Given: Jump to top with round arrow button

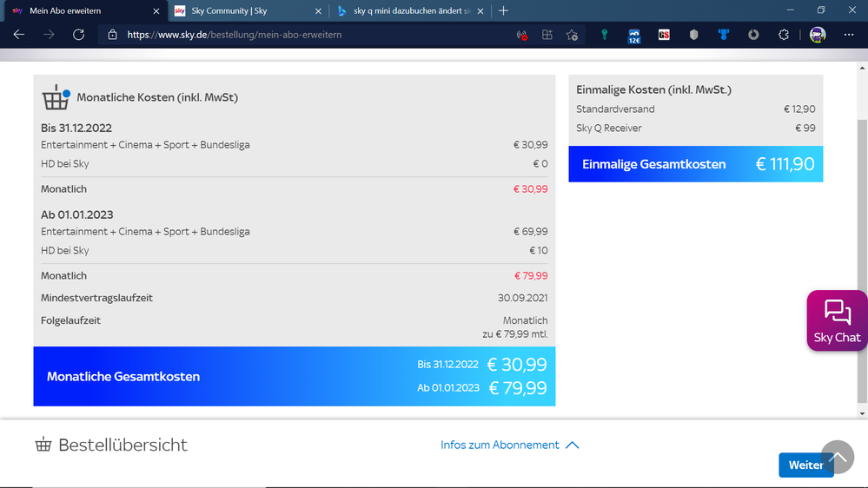Looking at the screenshot, I should coord(838,457).
